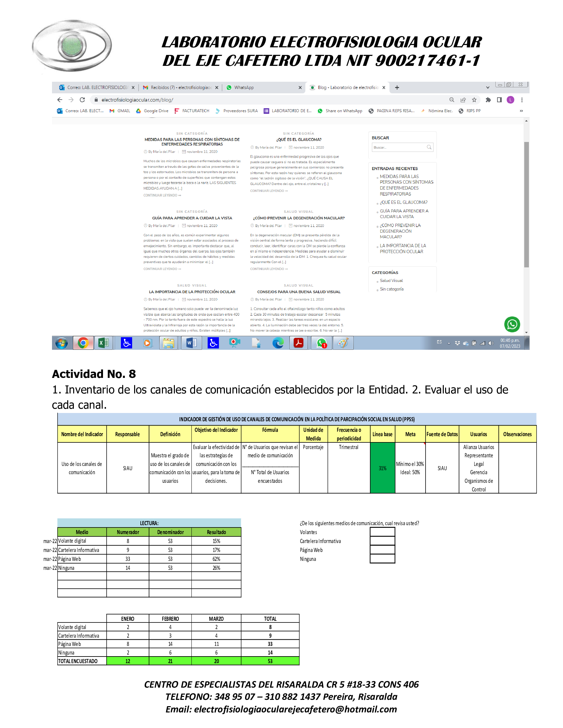563x728 pixels.
Task: Open CONSEJOS PARA UNA BUENA SALUD VISUAL post
Action: point(298,292)
